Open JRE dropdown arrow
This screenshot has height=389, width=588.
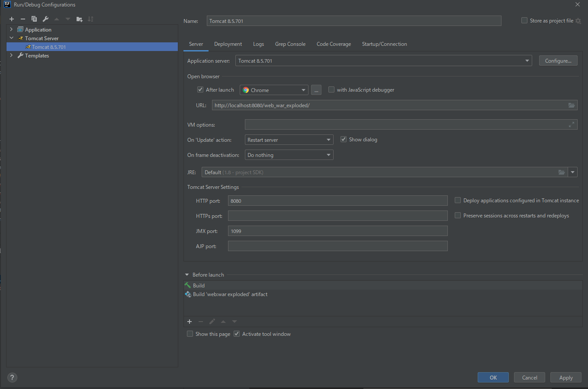[x=573, y=172]
